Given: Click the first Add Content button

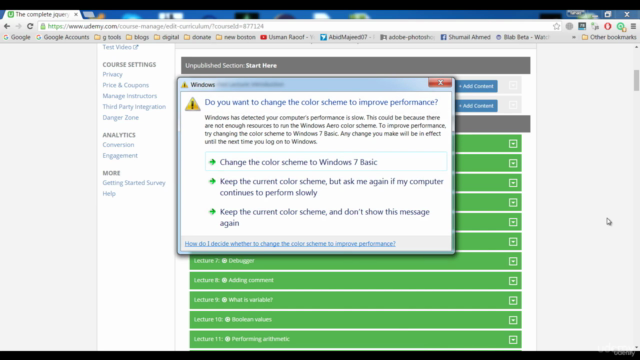Looking at the screenshot, I should 476,86.
